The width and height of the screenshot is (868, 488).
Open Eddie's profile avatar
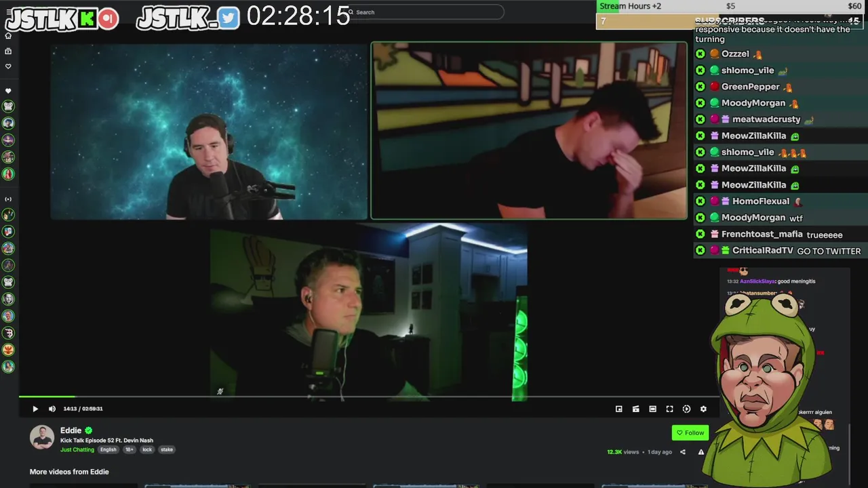(42, 437)
